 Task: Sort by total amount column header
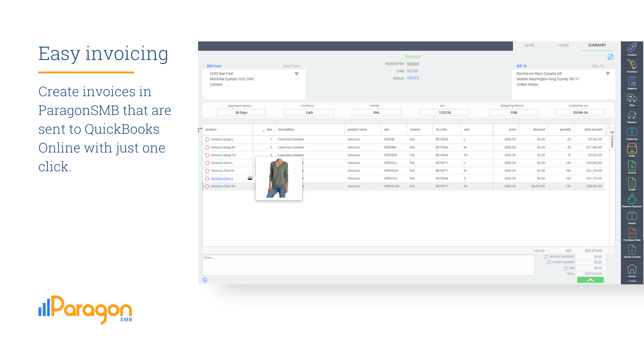coord(593,129)
